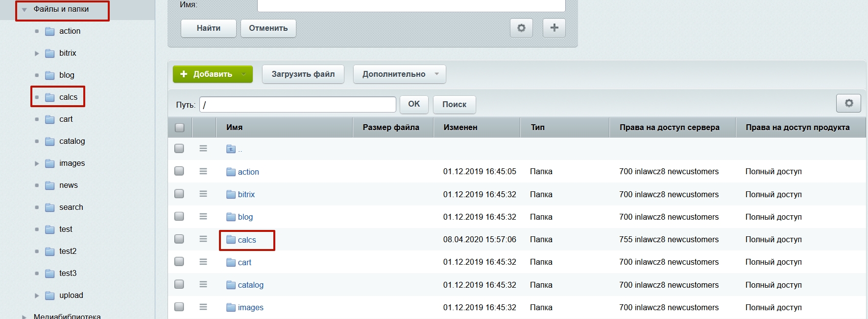868x319 pixels.
Task: Open the Добавить dropdown arrow
Action: point(243,74)
